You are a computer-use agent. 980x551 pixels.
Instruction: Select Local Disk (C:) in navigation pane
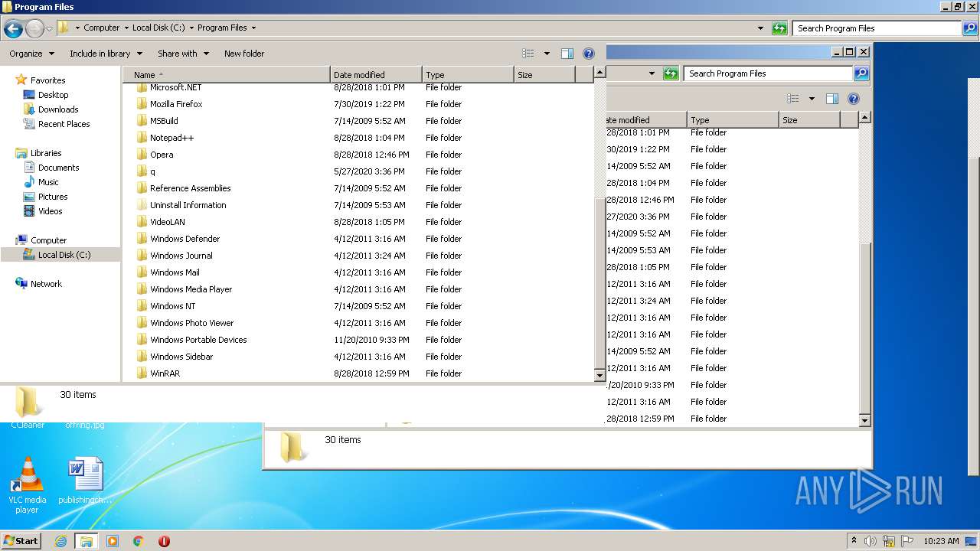pos(60,255)
